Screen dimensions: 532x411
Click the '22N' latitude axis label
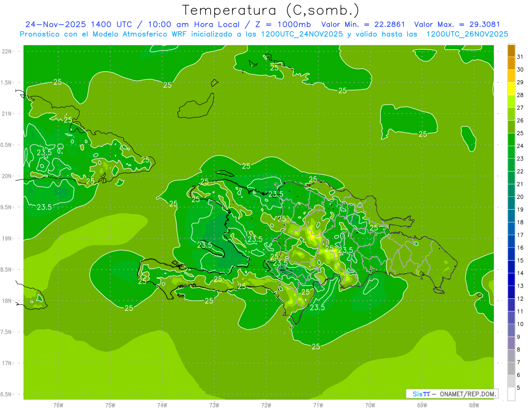[x=8, y=51]
